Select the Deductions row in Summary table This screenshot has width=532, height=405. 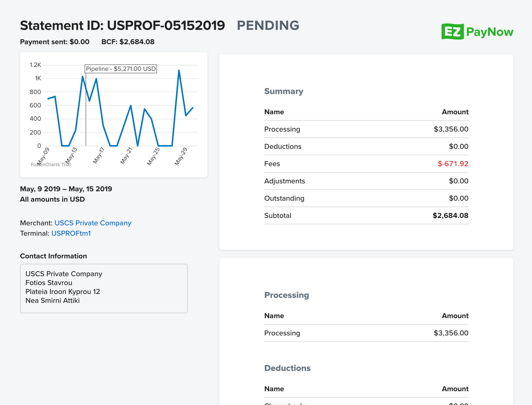point(366,146)
